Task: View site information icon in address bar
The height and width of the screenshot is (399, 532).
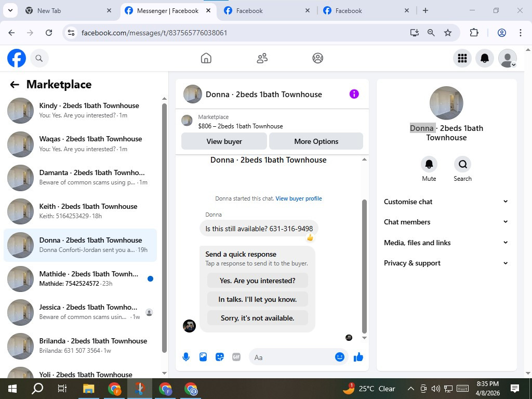Action: 71,33
